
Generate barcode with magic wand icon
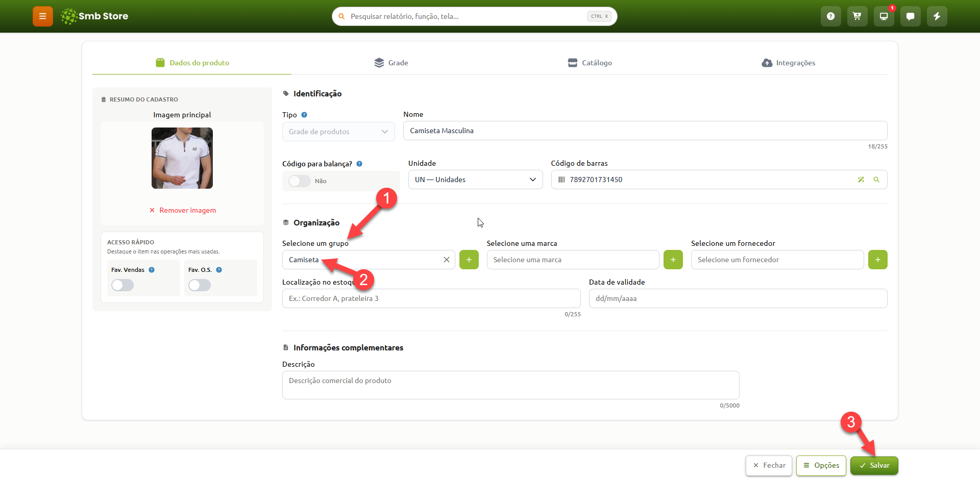click(x=861, y=180)
